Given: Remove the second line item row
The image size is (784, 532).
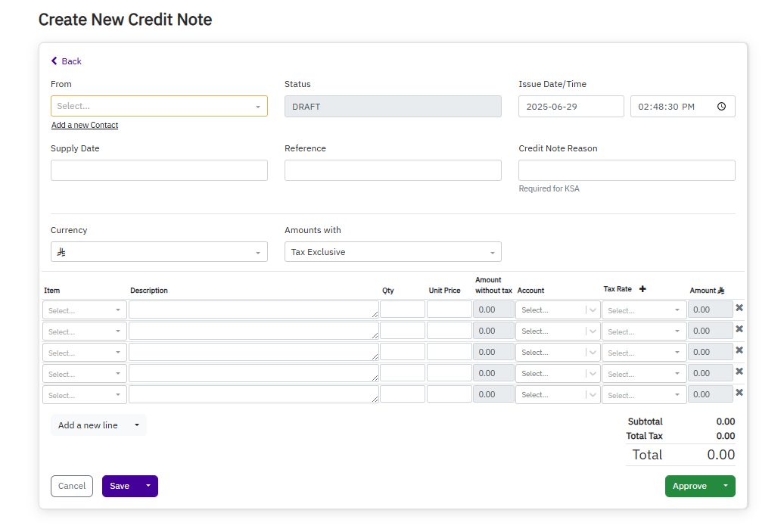Looking at the screenshot, I should 739,329.
